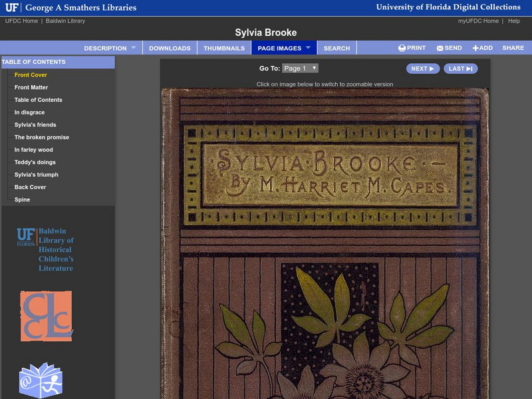Expand the Description tab dropdown arrow
The image size is (532, 399).
[x=134, y=47]
